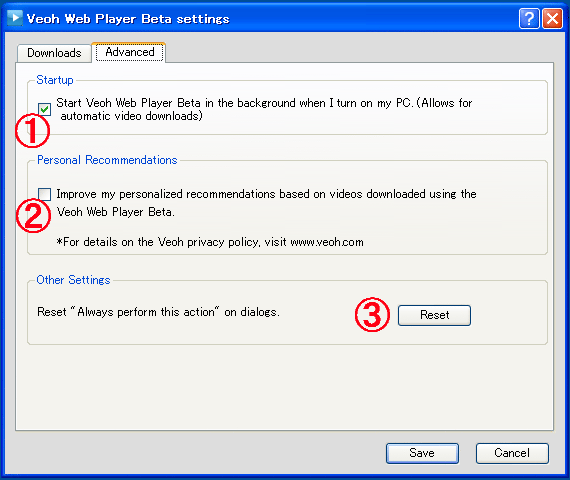Save the settings
This screenshot has width=570, height=480.
coord(422,453)
